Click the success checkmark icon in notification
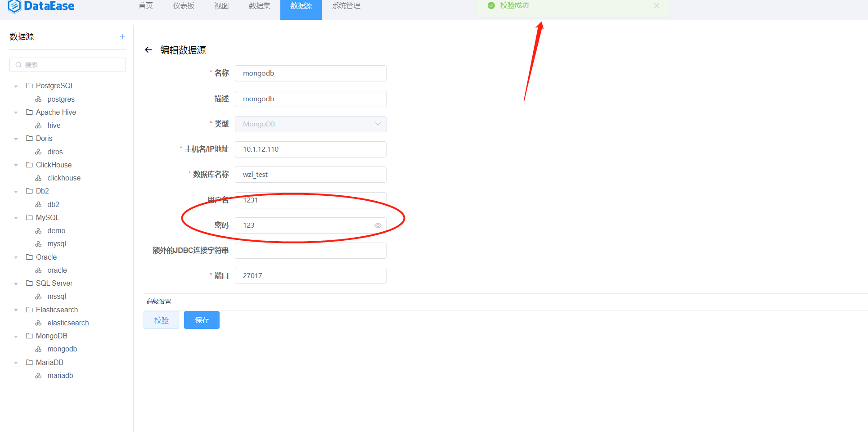Image resolution: width=868 pixels, height=432 pixels. pyautogui.click(x=491, y=5)
